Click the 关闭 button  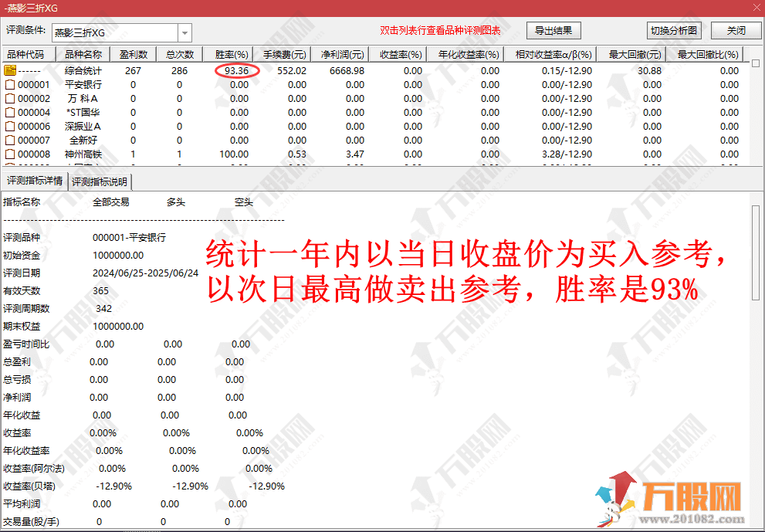pos(736,30)
